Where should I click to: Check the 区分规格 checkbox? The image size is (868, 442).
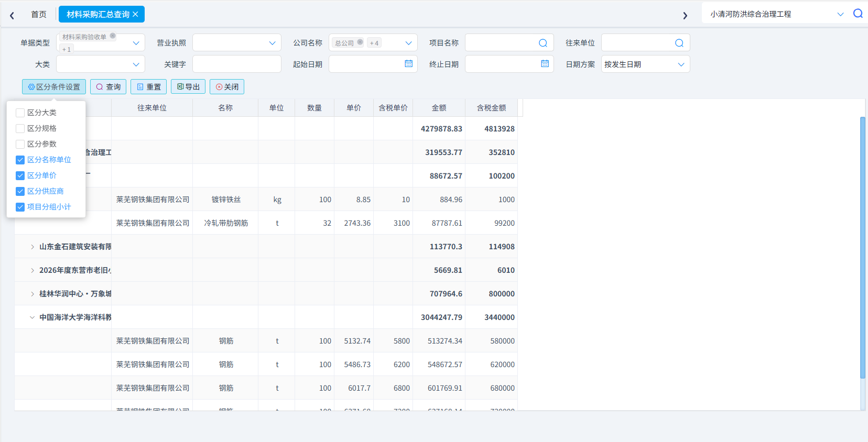click(20, 128)
